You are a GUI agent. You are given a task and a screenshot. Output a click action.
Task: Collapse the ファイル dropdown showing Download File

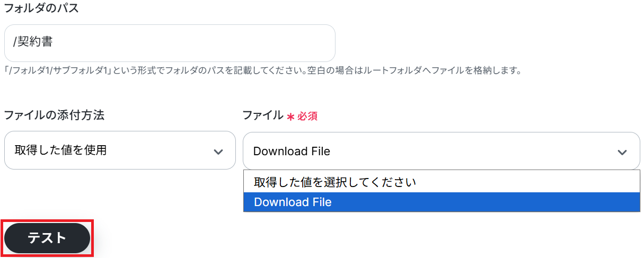pos(441,152)
